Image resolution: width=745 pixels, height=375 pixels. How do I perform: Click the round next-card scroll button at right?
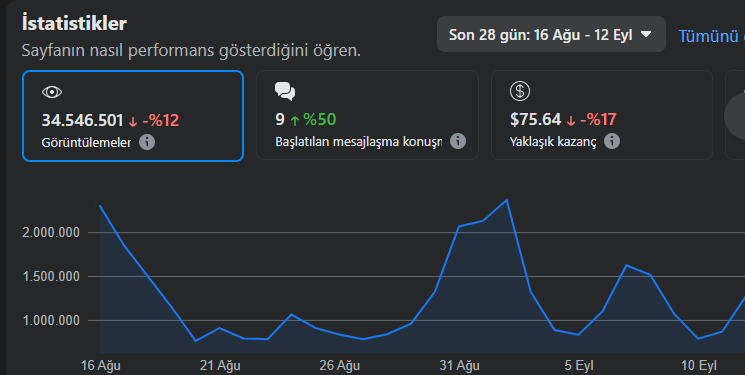(735, 116)
